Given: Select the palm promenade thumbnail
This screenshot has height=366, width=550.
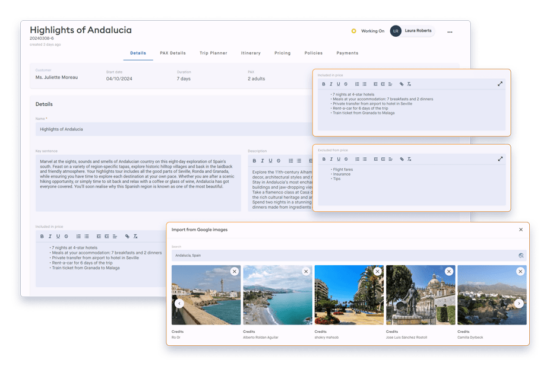Looking at the screenshot, I should coord(349,295).
